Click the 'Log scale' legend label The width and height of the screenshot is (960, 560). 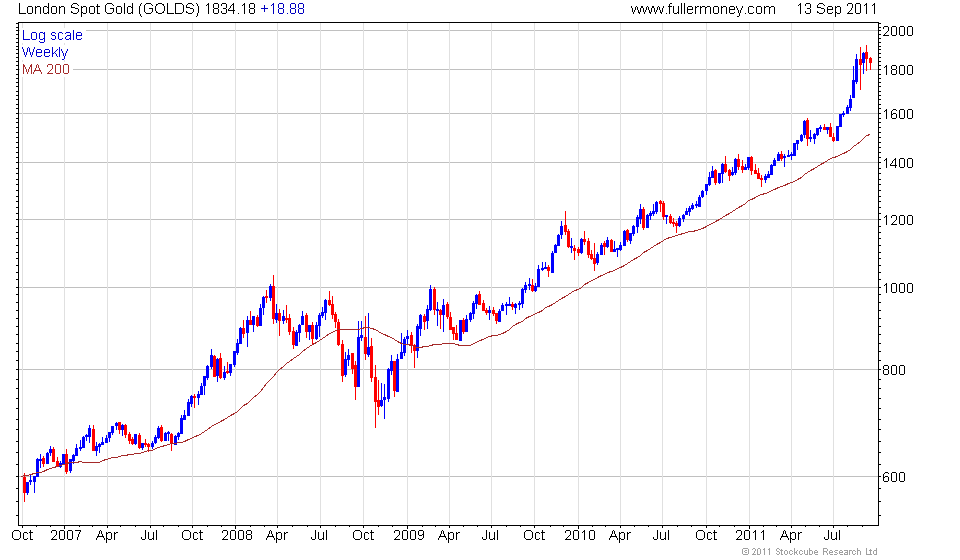(x=52, y=35)
